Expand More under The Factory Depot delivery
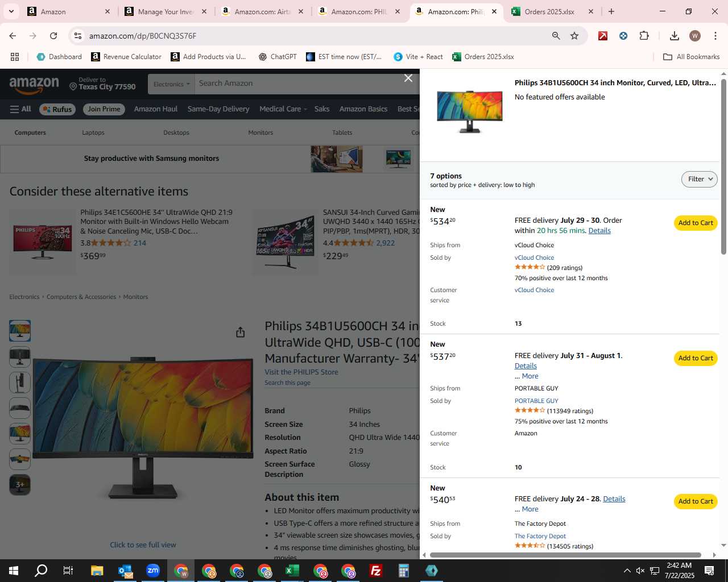Viewport: 728px width, 582px height. (530, 509)
